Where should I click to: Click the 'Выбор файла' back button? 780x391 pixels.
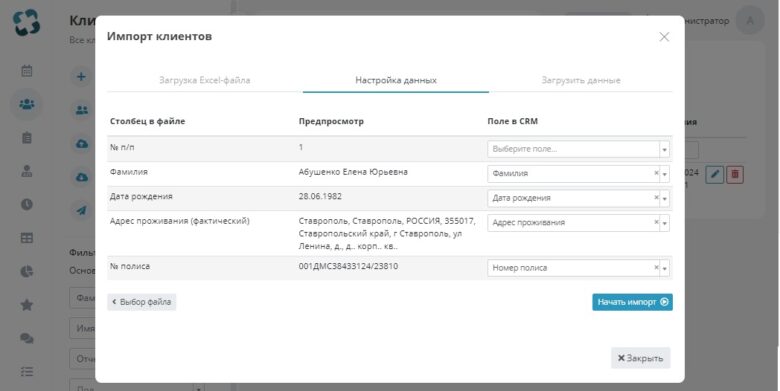point(142,302)
